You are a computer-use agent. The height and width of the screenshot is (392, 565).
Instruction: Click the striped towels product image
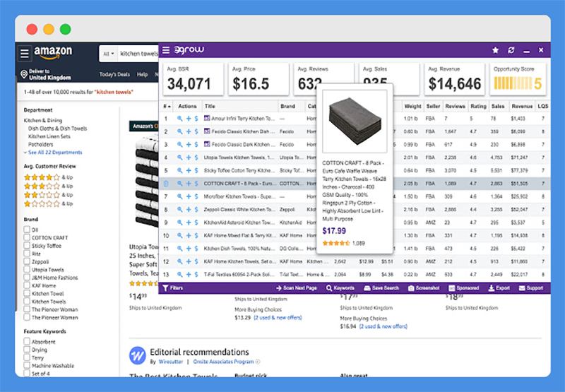click(147, 180)
